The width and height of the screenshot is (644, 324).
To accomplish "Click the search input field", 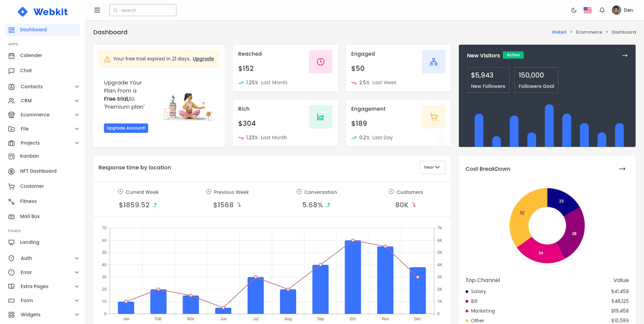I will [x=143, y=10].
